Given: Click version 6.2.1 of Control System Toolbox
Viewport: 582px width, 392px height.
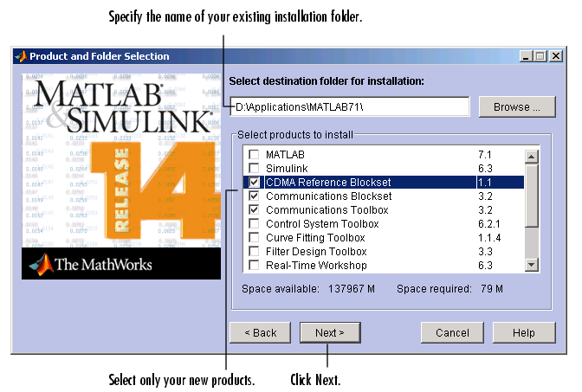Looking at the screenshot, I should coord(488,223).
